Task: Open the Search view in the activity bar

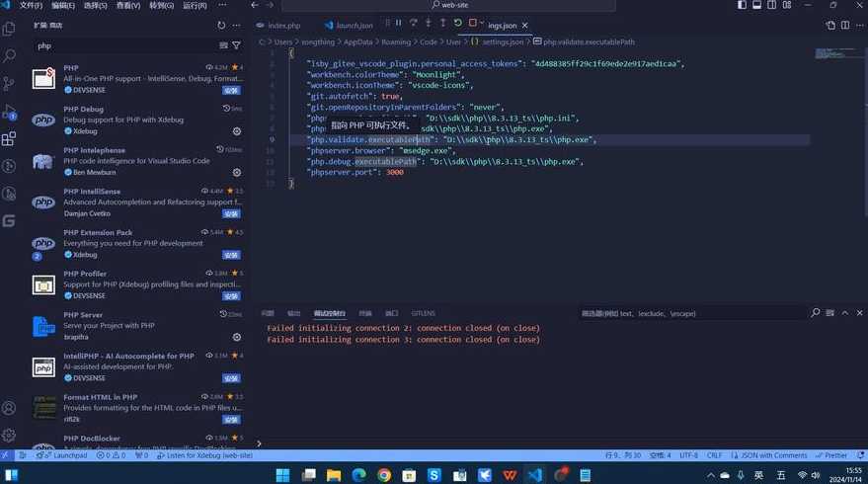Action: tap(9, 56)
